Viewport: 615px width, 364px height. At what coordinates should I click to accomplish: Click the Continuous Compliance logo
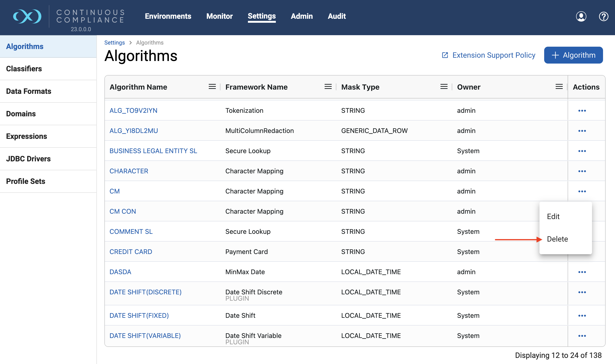coord(27,16)
